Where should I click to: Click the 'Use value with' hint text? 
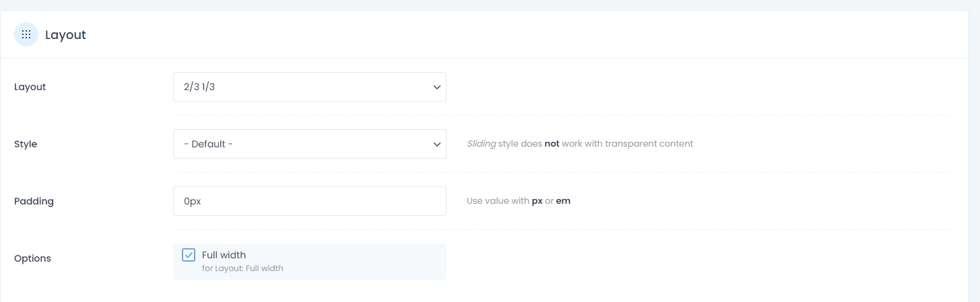pyautogui.click(x=498, y=201)
